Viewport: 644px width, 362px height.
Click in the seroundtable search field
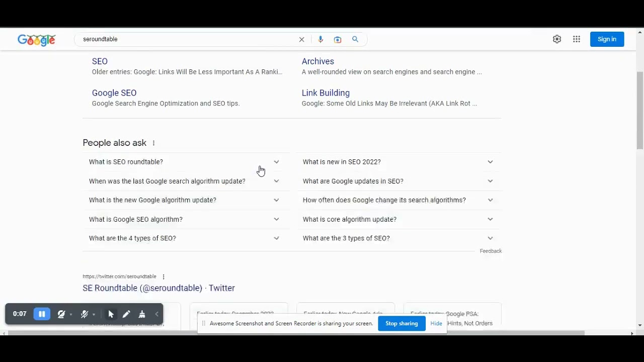click(x=186, y=39)
